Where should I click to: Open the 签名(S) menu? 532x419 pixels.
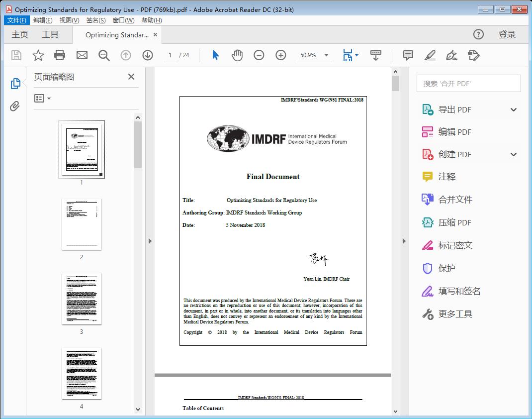pos(95,20)
